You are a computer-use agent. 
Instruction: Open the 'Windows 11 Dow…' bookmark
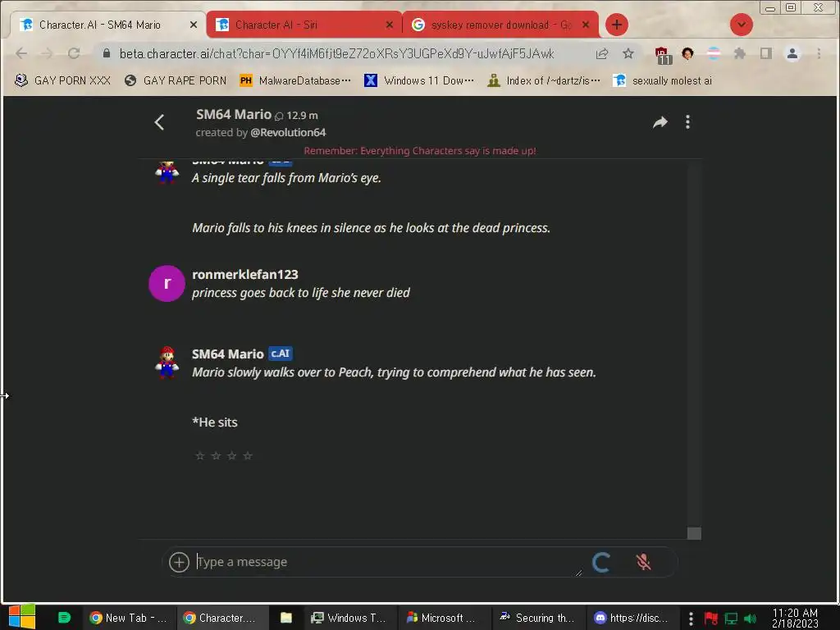coord(419,80)
